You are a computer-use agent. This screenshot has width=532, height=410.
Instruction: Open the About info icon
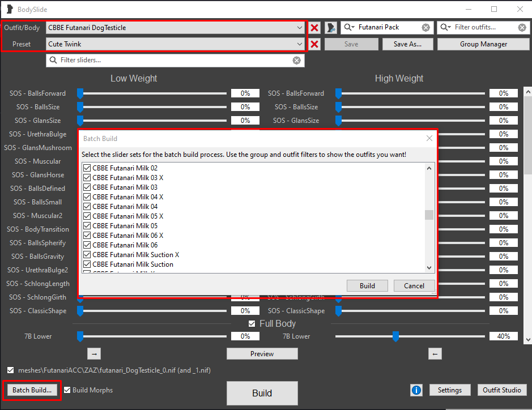(x=416, y=390)
